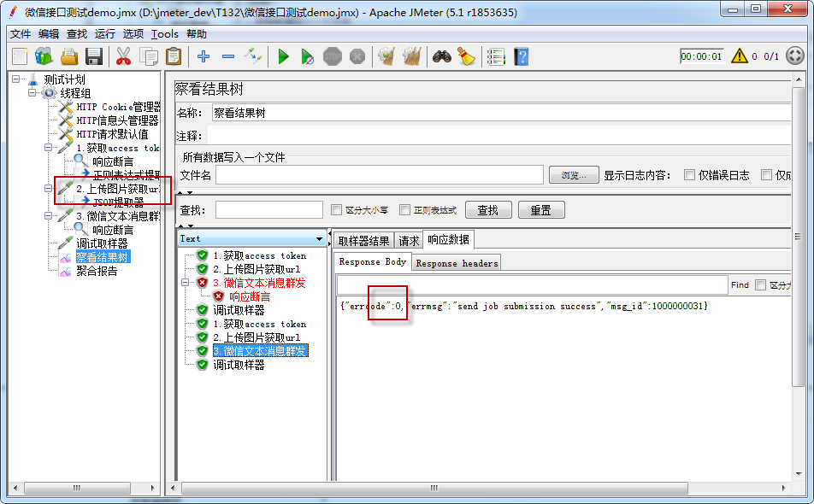Open the Help question mark icon

pos(522,56)
